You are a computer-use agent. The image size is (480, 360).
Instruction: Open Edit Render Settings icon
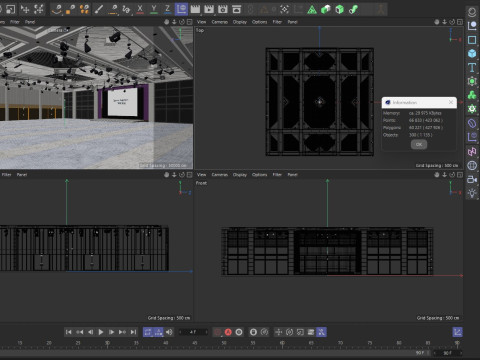(223, 9)
